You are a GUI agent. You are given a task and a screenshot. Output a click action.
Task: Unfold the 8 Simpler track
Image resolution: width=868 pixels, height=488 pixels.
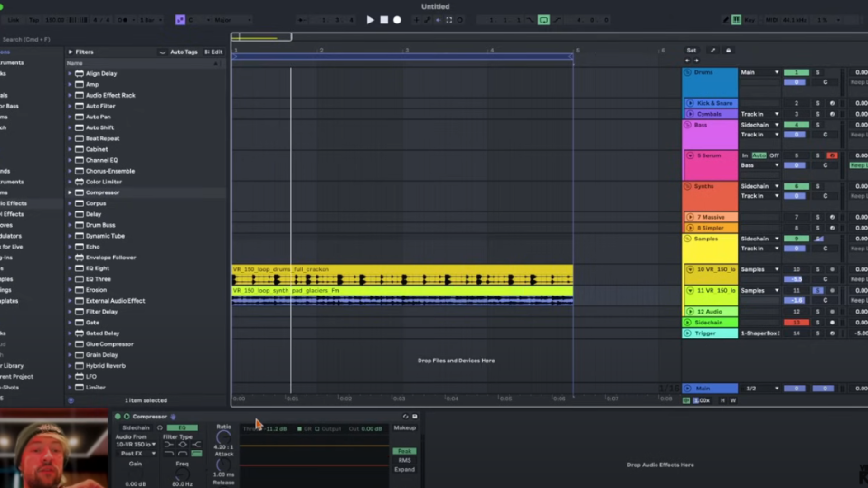(690, 228)
